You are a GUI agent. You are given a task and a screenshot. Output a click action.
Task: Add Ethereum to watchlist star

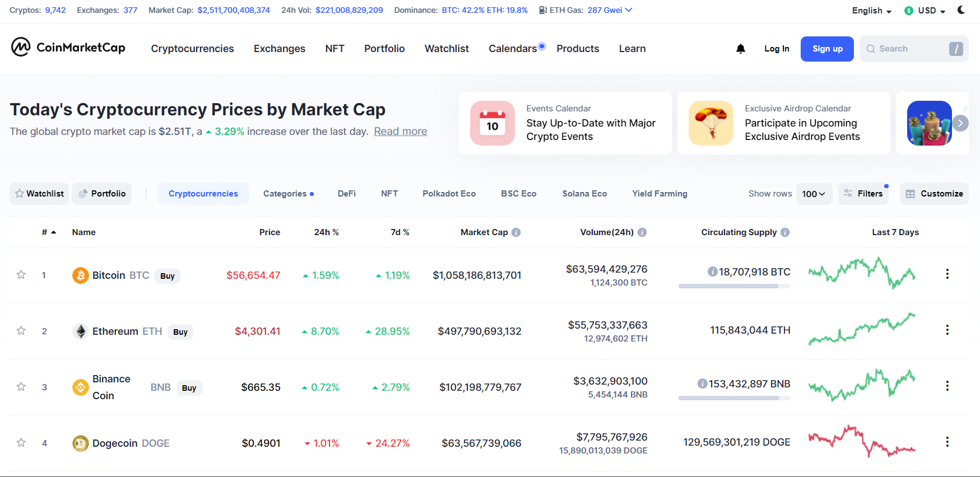21,330
